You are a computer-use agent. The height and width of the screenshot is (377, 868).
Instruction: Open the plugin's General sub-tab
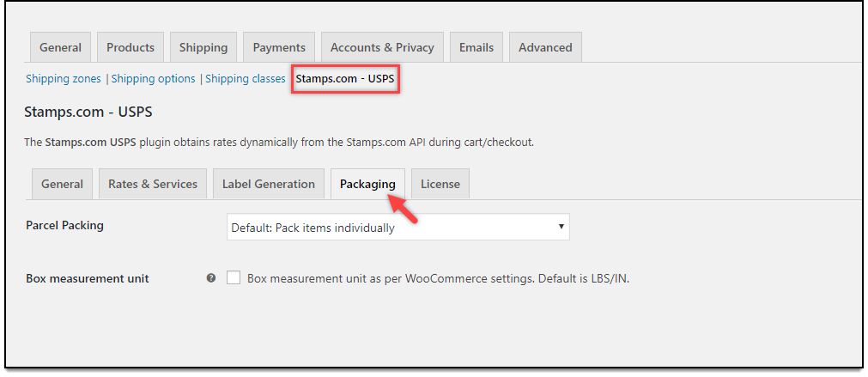(62, 184)
